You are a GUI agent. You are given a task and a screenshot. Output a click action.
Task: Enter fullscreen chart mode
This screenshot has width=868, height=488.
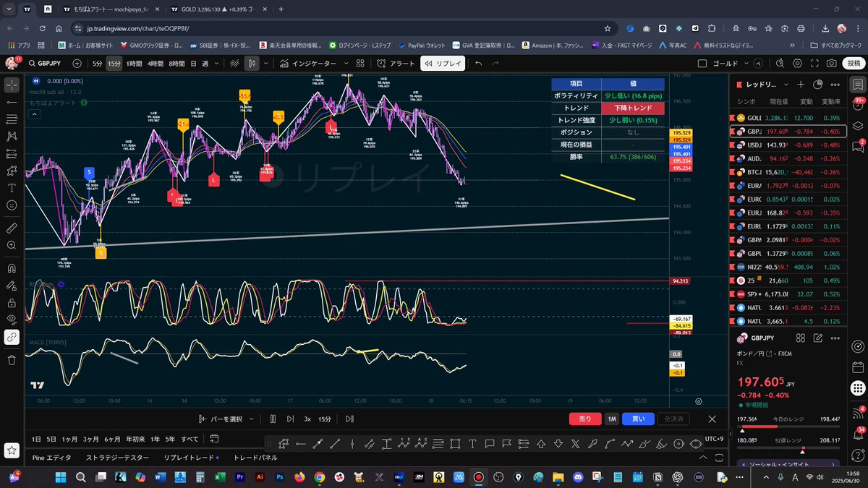tap(813, 64)
